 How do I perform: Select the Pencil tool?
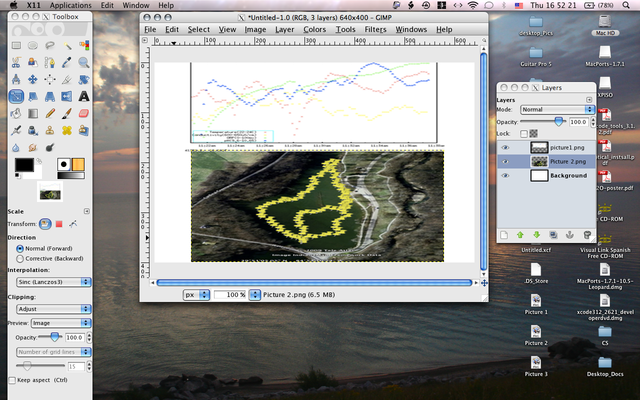(50, 113)
